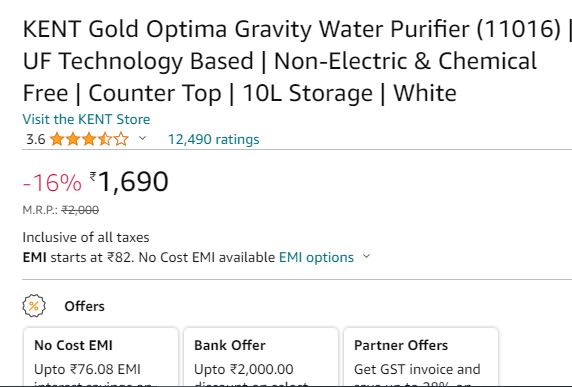Click the ₹1,690 price
This screenshot has height=387, width=572.
129,182
